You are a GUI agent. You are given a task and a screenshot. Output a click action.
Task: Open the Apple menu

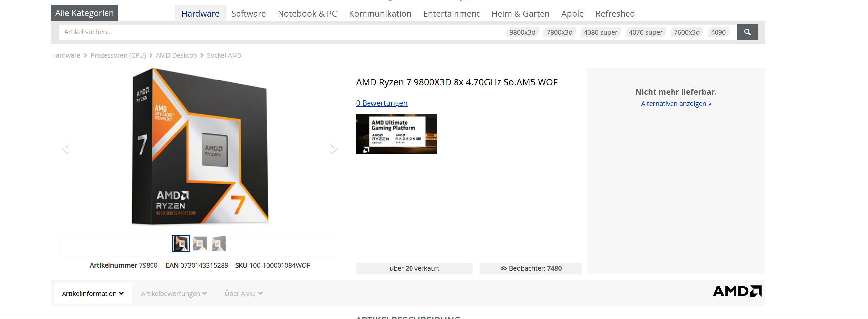572,14
